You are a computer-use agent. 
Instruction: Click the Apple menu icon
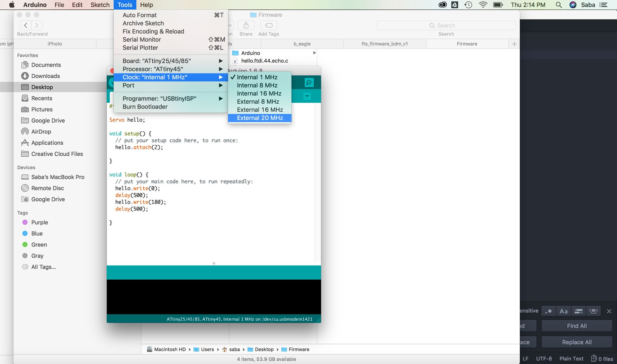[x=12, y=5]
